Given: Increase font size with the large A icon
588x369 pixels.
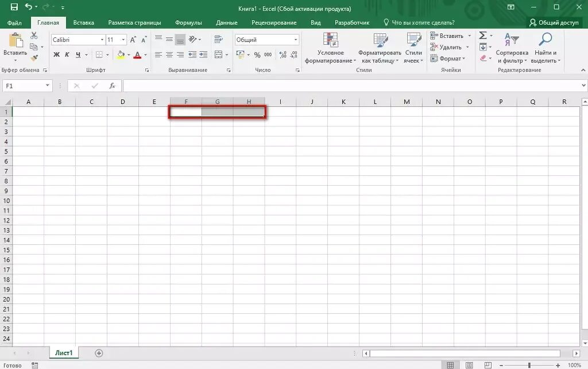Looking at the screenshot, I should 133,40.
